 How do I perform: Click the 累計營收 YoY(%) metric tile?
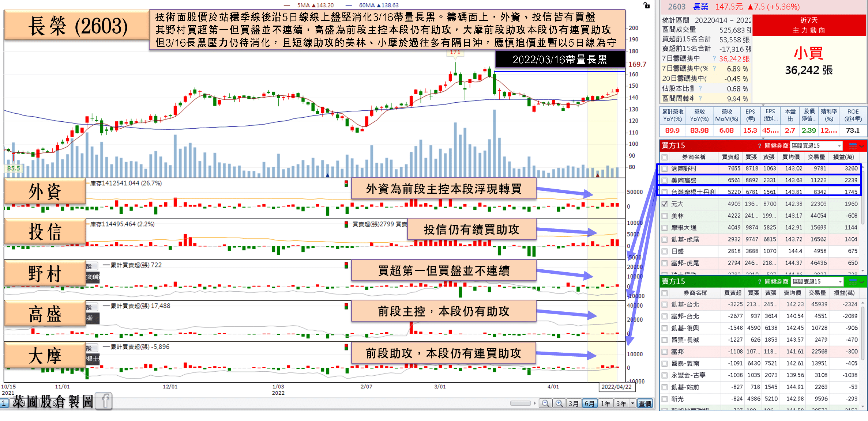673,122
